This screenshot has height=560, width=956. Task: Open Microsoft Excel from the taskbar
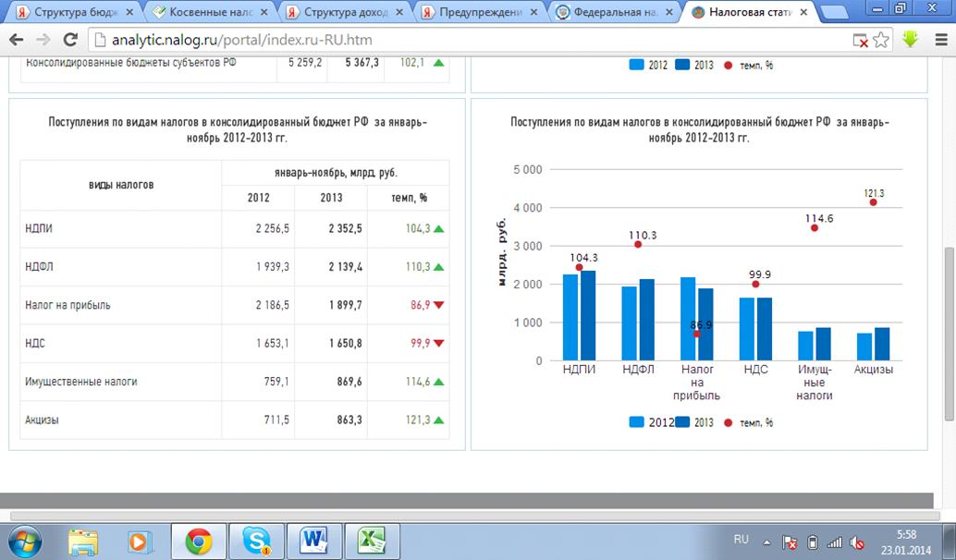371,540
